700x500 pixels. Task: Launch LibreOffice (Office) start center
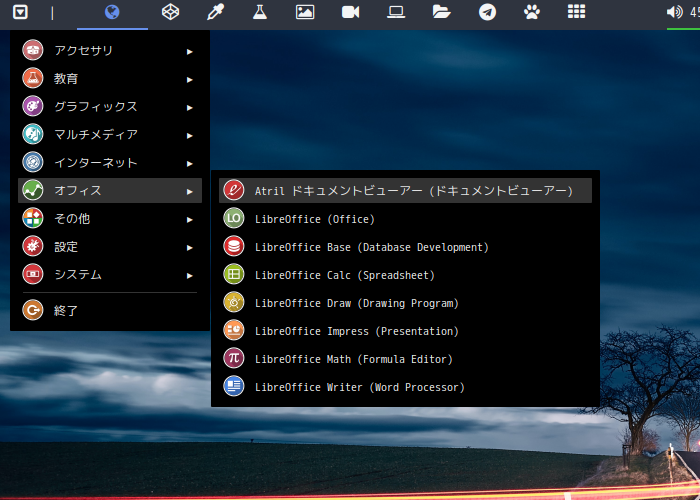tap(405, 218)
